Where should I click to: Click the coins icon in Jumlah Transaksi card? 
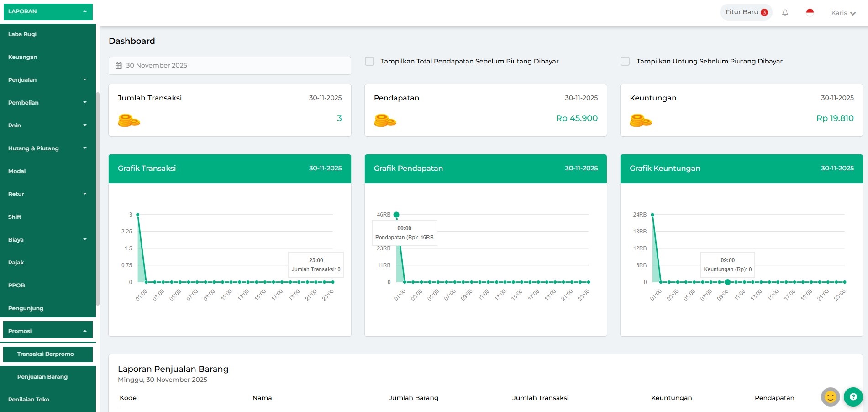[x=129, y=120]
